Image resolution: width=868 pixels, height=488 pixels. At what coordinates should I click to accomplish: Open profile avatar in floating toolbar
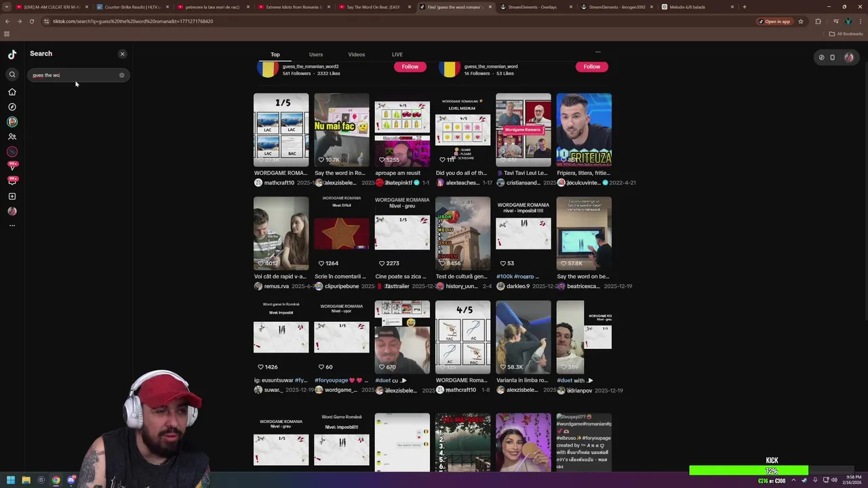tap(848, 58)
